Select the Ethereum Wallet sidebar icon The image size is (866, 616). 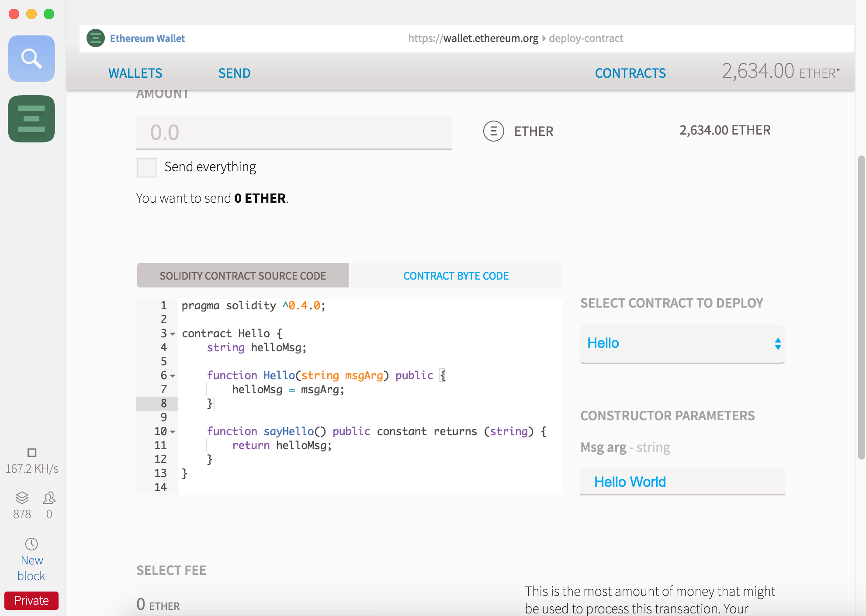point(31,119)
